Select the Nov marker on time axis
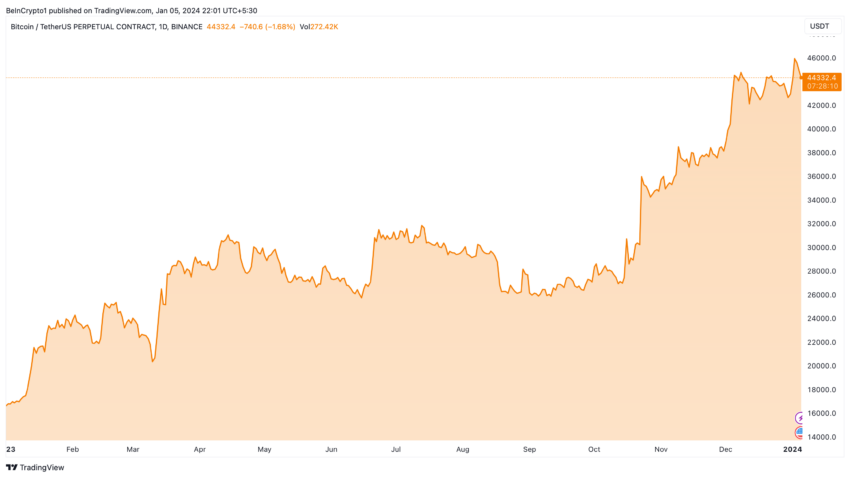The height and width of the screenshot is (478, 850). (x=660, y=449)
